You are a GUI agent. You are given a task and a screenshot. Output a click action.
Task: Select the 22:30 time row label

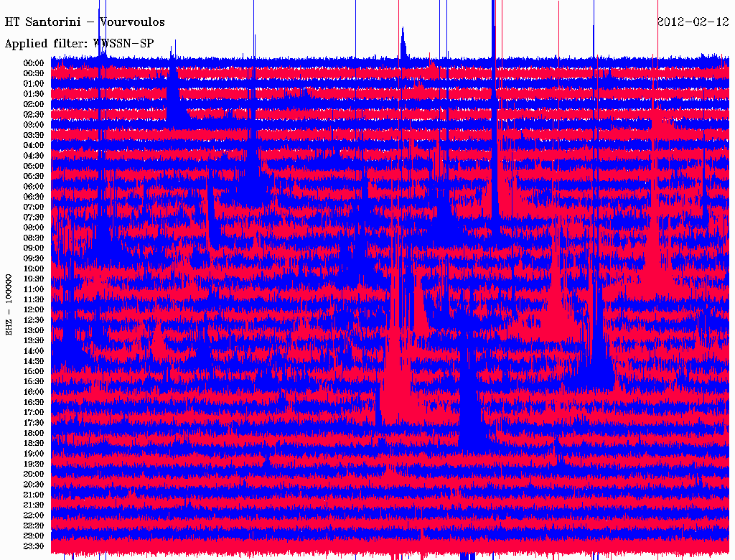click(x=34, y=526)
